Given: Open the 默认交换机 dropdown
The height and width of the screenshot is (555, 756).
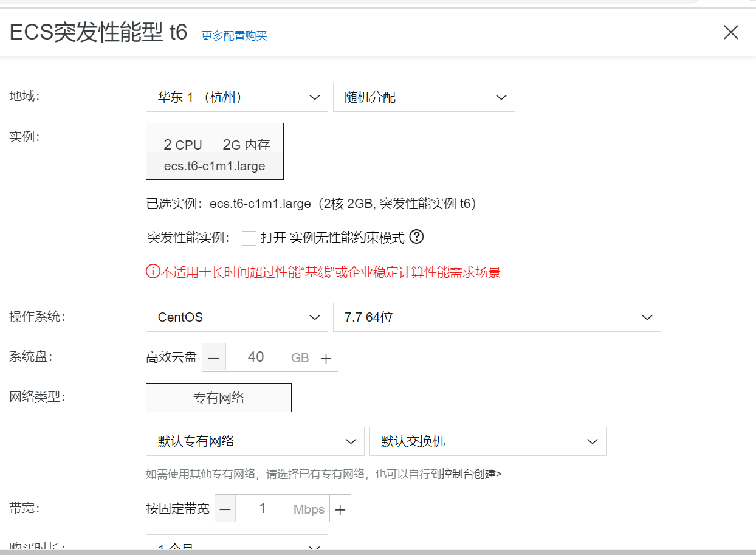Looking at the screenshot, I should point(488,441).
